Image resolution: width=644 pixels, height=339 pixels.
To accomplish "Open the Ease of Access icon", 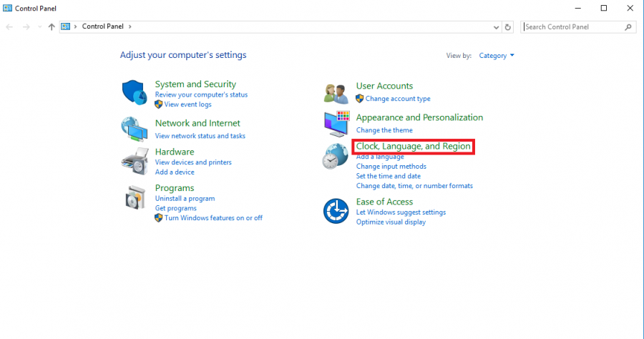I will (x=336, y=211).
